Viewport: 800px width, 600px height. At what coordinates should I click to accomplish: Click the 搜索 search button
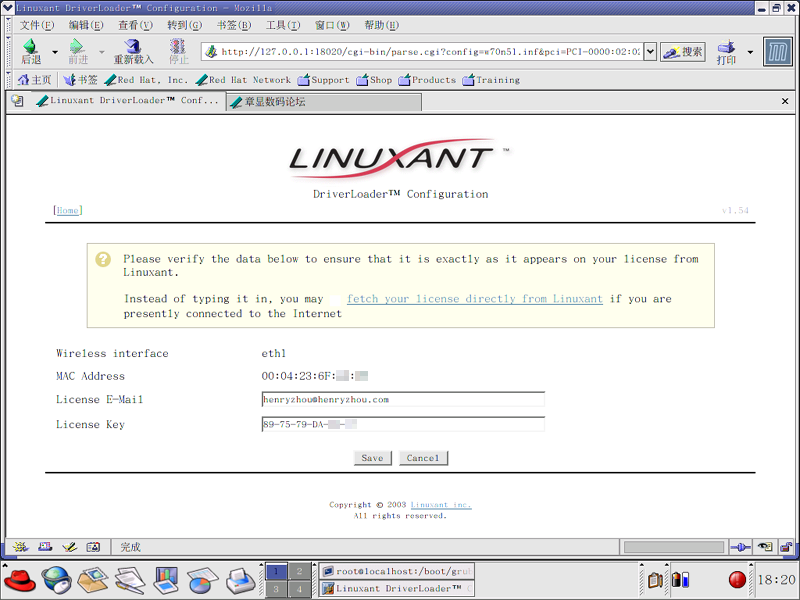click(683, 52)
